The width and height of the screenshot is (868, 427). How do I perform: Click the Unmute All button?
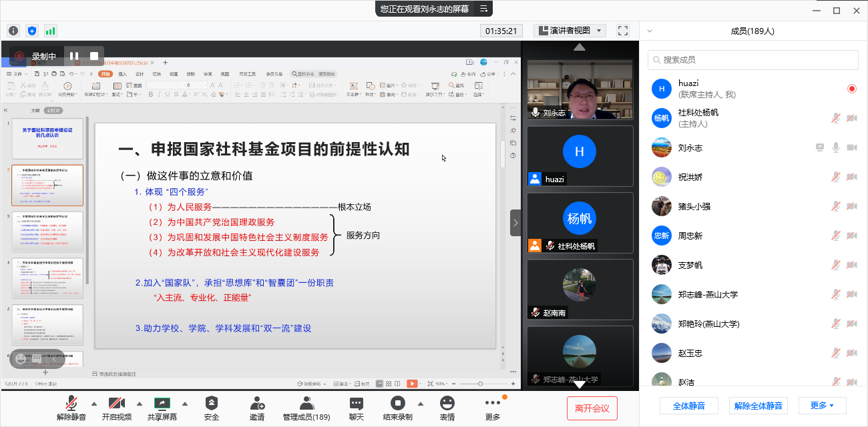[x=758, y=406]
